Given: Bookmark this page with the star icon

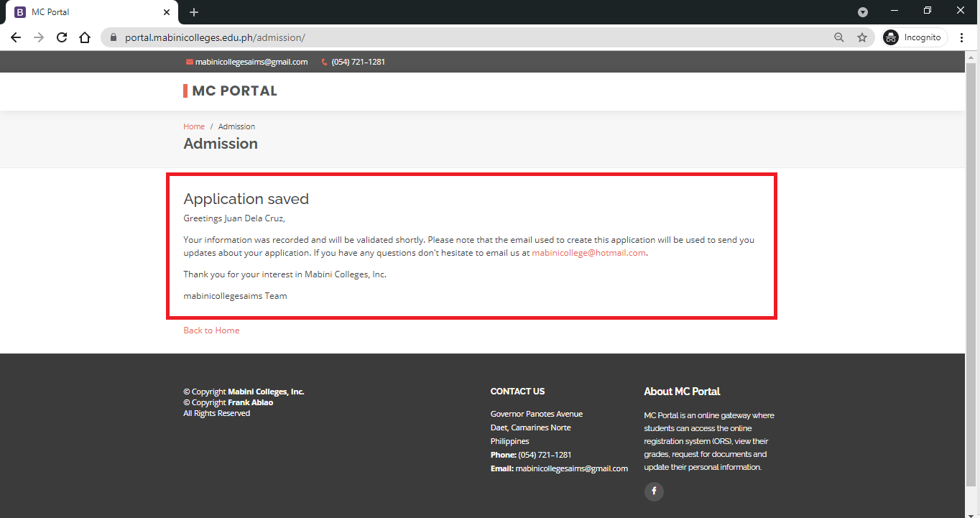Looking at the screenshot, I should pyautogui.click(x=862, y=37).
